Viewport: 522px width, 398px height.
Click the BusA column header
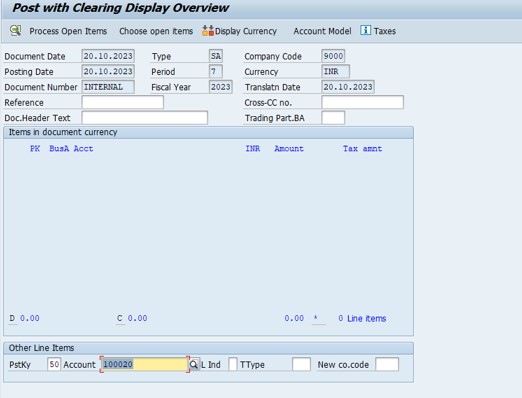[x=59, y=149]
